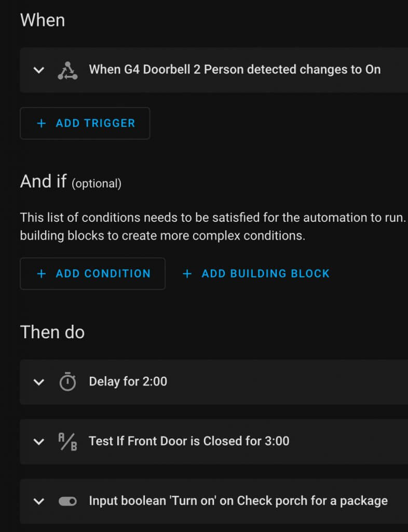The height and width of the screenshot is (532, 408).
Task: Click the switch icon on the Input boolean action
Action: coord(67,501)
